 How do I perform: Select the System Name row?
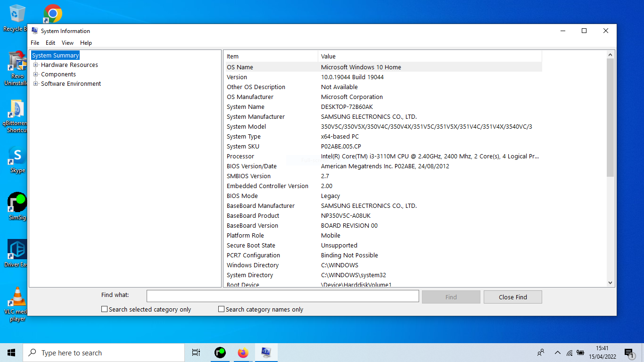384,107
